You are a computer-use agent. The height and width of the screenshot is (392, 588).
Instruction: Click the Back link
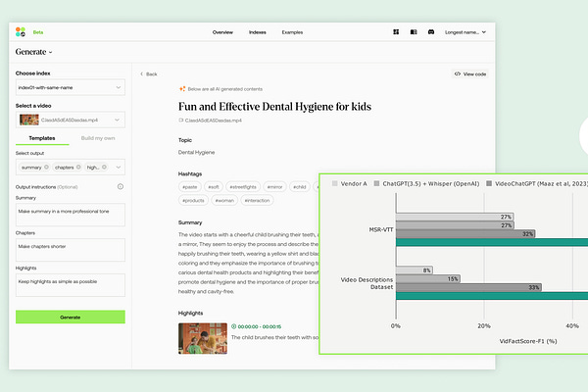(x=149, y=73)
